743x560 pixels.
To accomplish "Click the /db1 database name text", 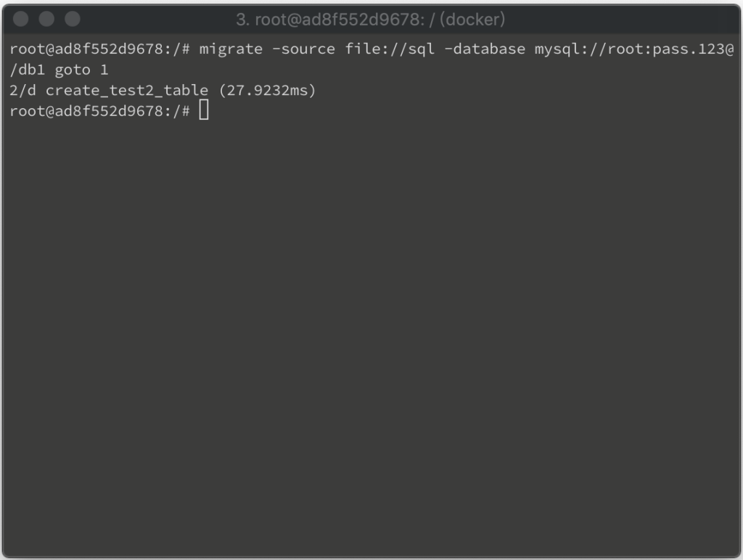I will coord(27,70).
